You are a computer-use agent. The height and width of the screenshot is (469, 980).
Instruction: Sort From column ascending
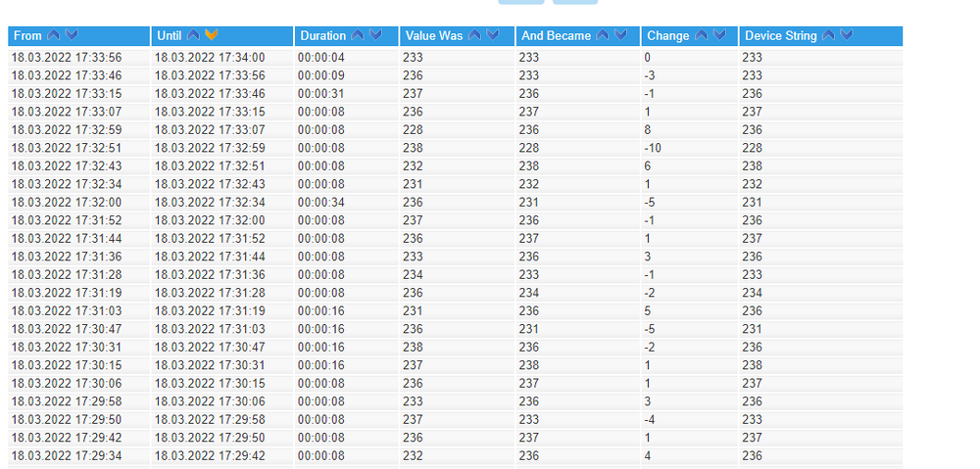click(53, 36)
